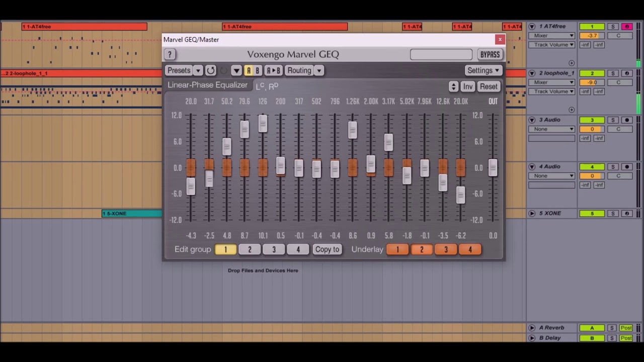
Task: Click the A Reverb Post button
Action: [626, 328]
